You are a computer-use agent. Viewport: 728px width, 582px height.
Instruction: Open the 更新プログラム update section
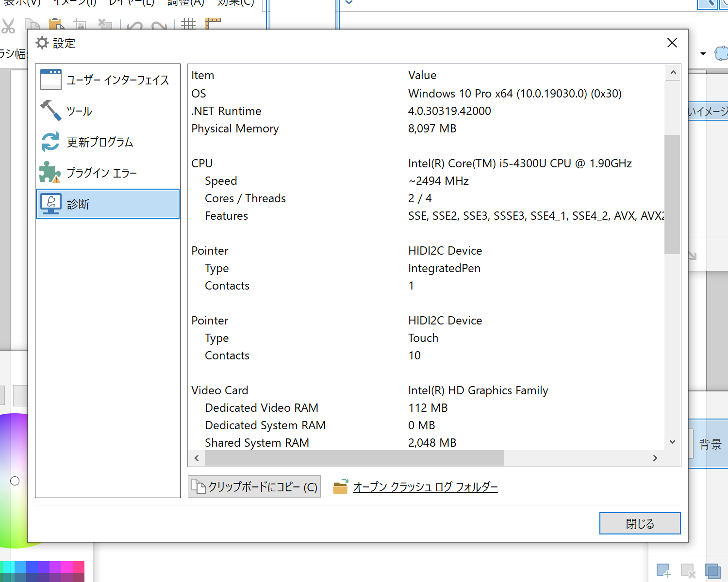point(108,142)
